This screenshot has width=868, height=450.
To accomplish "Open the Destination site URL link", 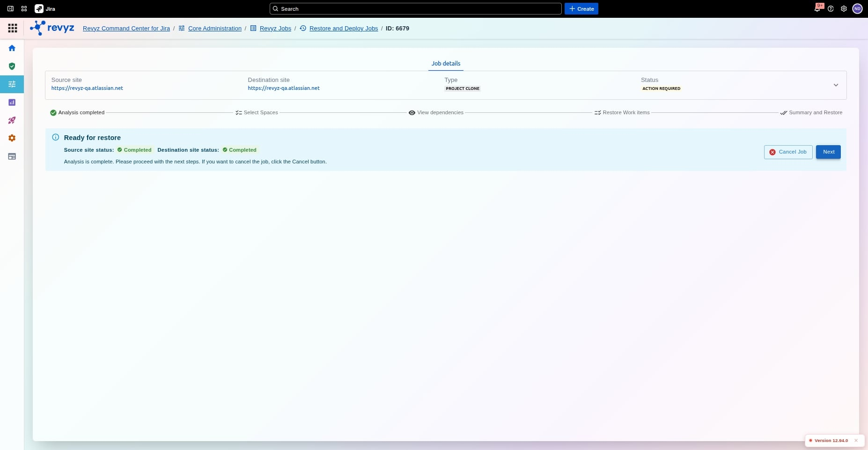I will (x=284, y=88).
